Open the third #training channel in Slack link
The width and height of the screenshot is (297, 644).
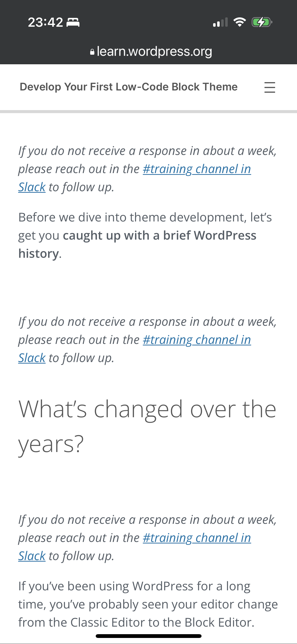[197, 538]
